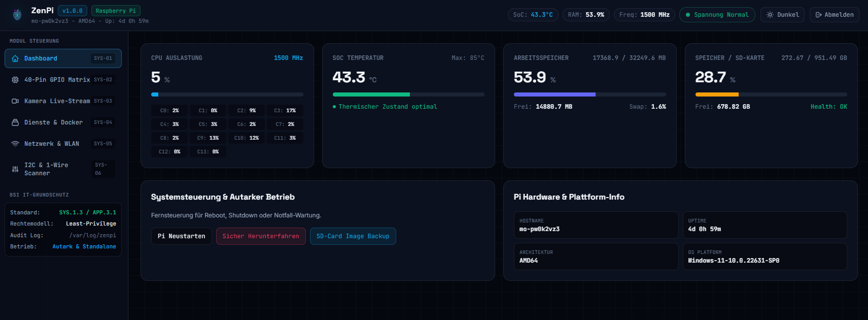Click the 1500 MHz CPU frequency label
Viewport: 868px width, 320px height.
coord(288,58)
